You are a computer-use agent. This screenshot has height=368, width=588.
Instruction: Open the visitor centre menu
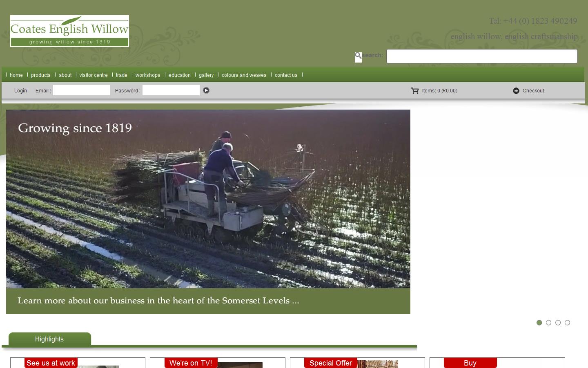tap(94, 75)
